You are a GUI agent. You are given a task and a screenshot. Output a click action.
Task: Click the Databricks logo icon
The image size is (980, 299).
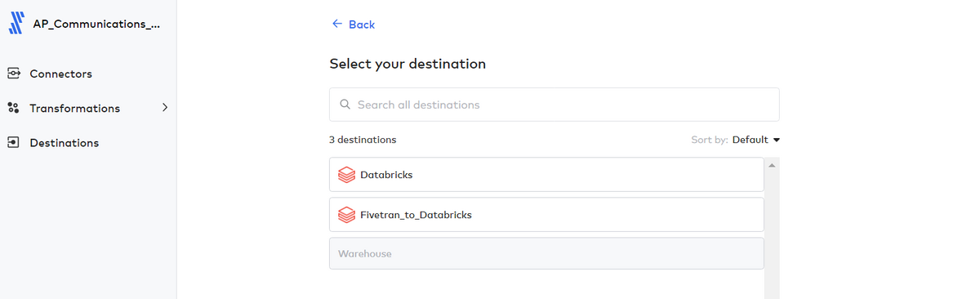[x=346, y=174]
